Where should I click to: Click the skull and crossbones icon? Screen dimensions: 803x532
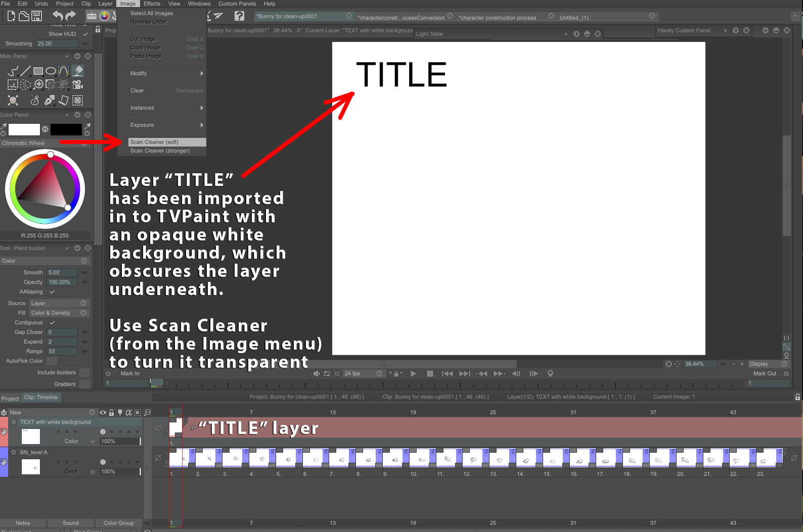13,100
